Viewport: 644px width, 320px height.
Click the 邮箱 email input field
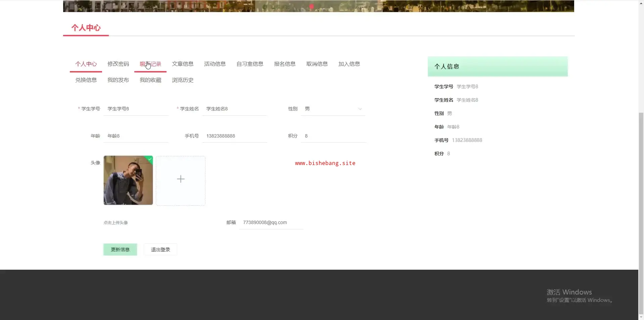tap(271, 222)
